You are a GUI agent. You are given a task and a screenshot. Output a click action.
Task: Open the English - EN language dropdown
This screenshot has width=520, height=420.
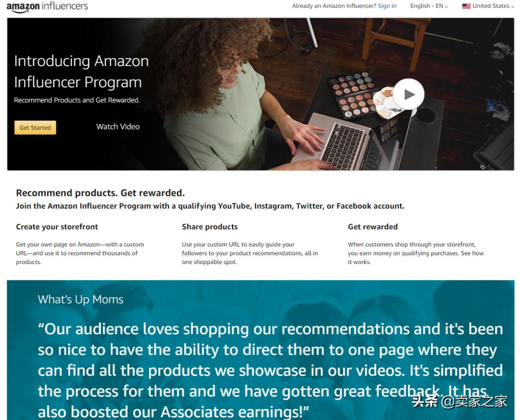pyautogui.click(x=429, y=6)
